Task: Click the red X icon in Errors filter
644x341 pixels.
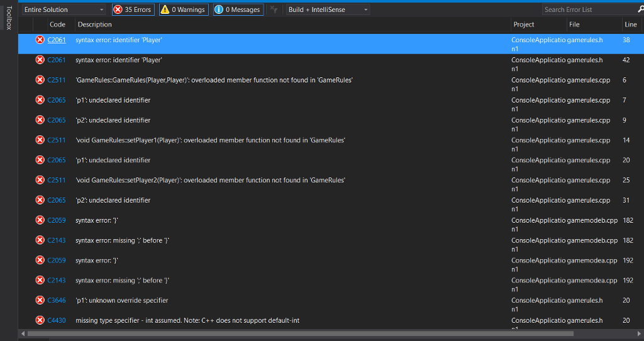Action: point(118,9)
